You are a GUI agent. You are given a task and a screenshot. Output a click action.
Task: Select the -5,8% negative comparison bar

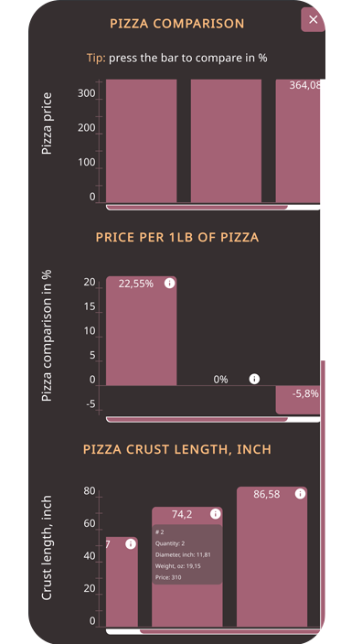(x=298, y=400)
